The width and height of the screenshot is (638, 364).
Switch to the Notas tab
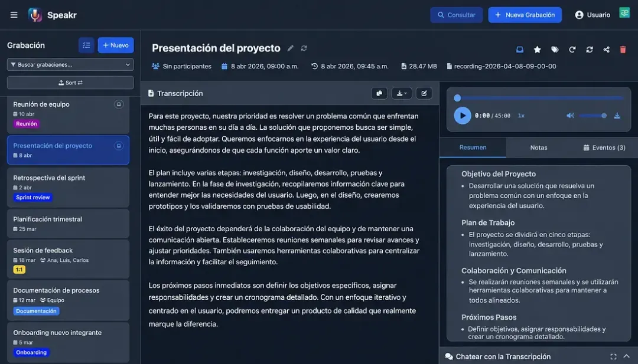538,147
